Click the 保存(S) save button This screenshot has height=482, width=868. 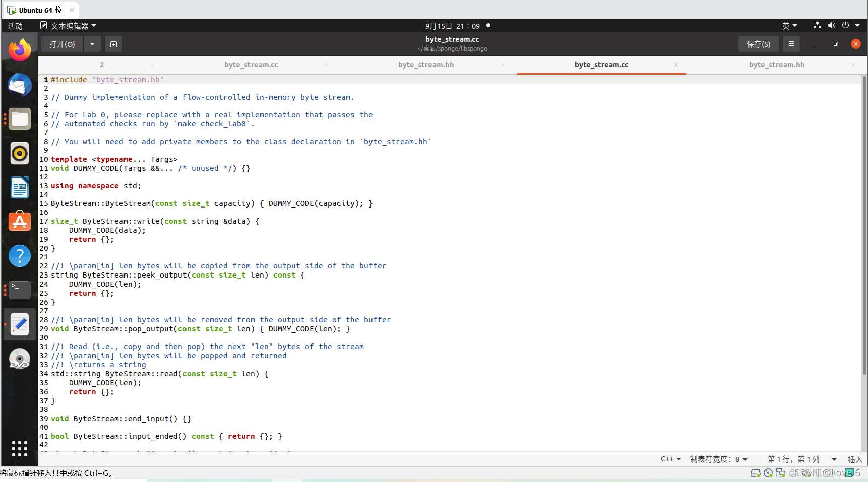tap(759, 44)
